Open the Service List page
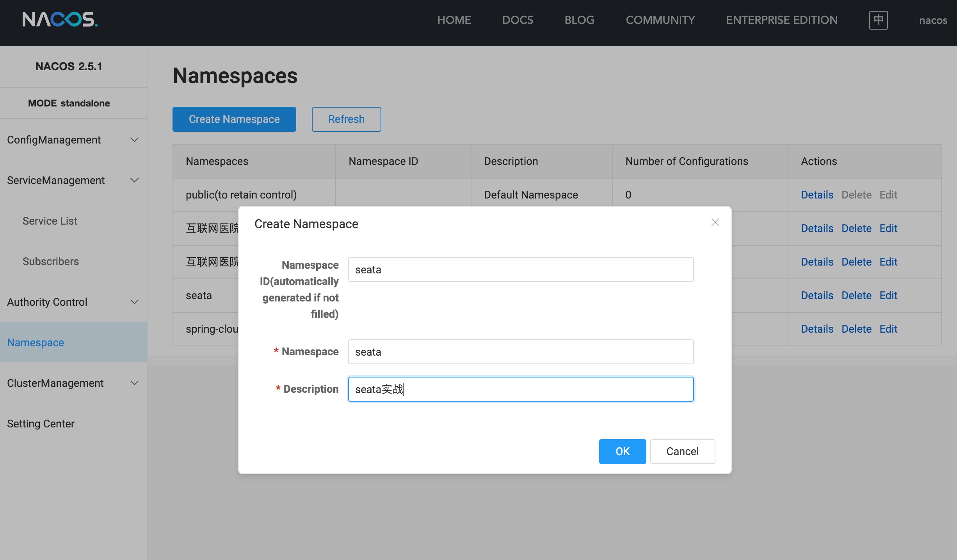This screenshot has width=957, height=560. (x=50, y=221)
